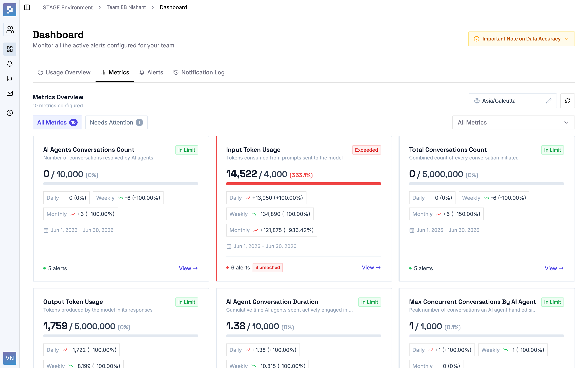Click the 10 metrics configured text
Viewport: 588px width, 368px height.
58,106
